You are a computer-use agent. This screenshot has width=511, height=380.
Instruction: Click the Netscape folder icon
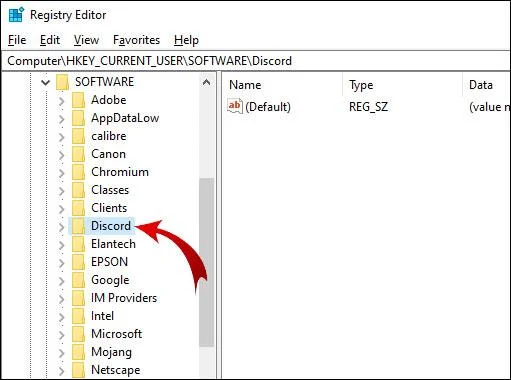(x=78, y=370)
